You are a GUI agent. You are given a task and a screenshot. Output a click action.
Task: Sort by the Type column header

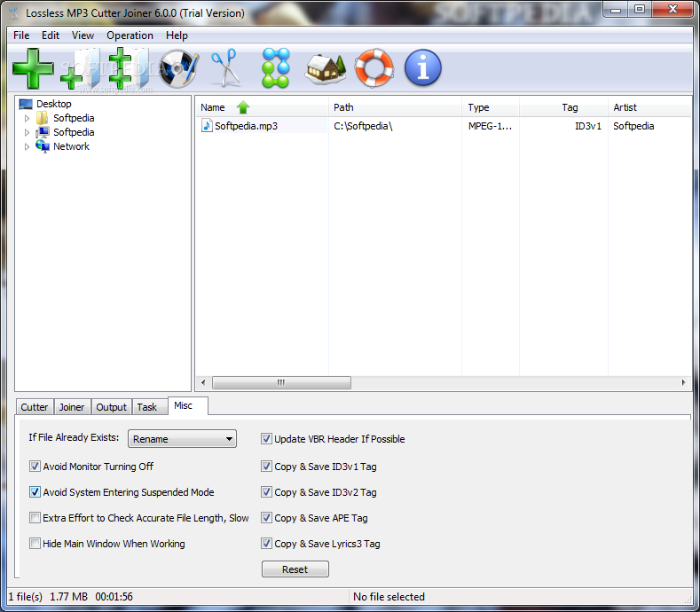point(491,107)
